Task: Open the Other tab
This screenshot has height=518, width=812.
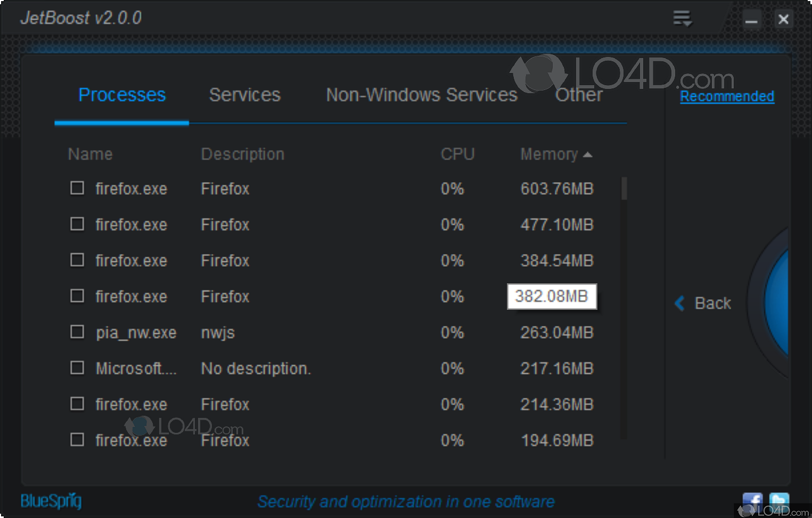Action: [579, 95]
